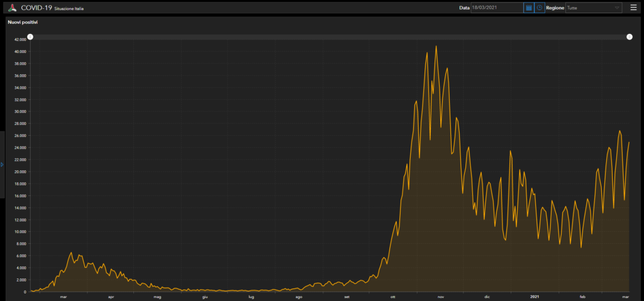Viewport: 644px width, 301px height.
Task: Click the lug x-axis label
Action: (252, 297)
